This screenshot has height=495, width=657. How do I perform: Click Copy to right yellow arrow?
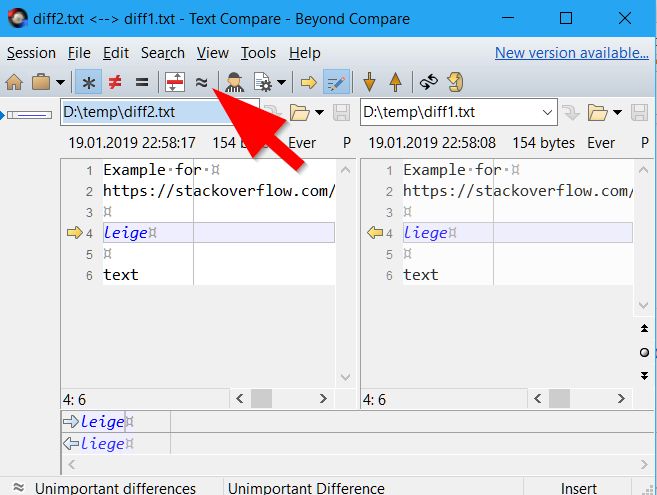pos(309,82)
